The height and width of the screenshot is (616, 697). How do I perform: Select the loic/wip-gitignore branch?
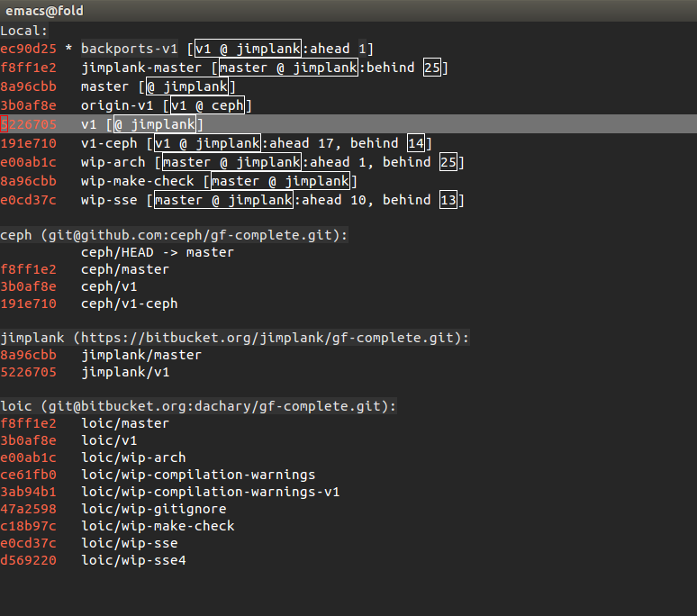click(154, 509)
